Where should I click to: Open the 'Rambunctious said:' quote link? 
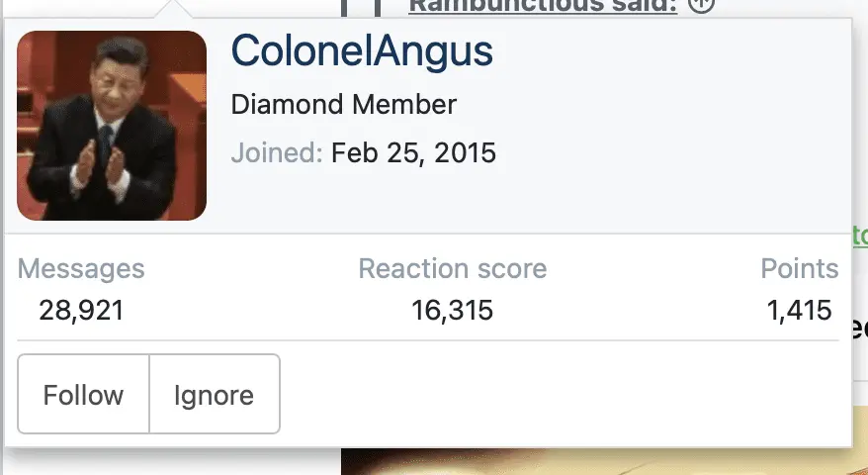[x=543, y=7]
